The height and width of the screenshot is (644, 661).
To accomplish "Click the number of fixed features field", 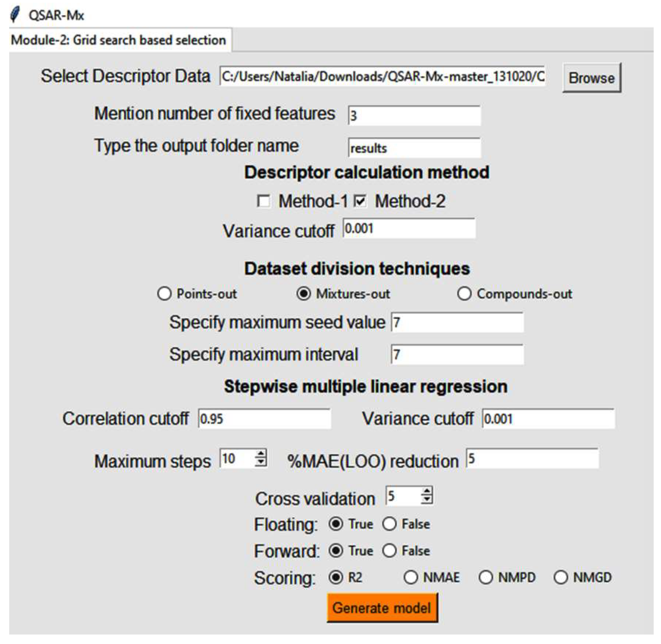I will [x=414, y=116].
